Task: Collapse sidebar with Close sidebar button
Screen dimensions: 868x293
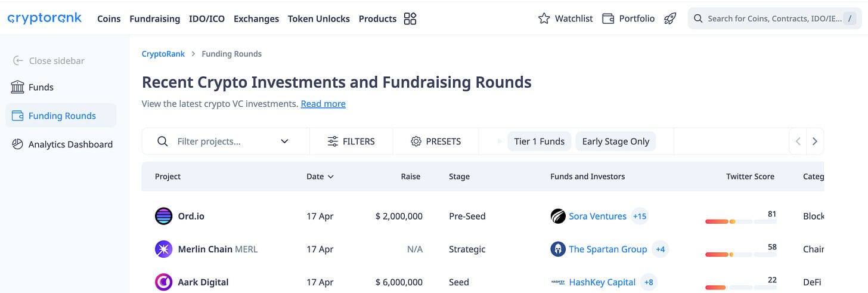Action: click(49, 61)
